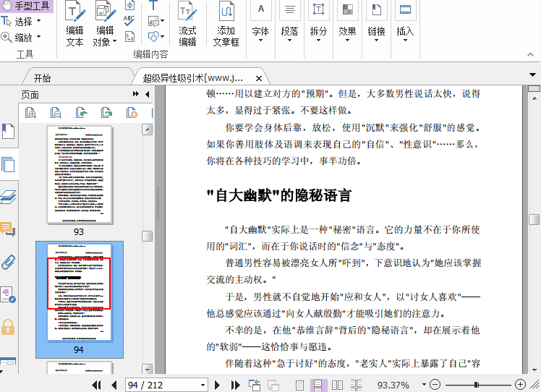Click the document vertical scrollbar handle
541x392 pixels.
pyautogui.click(x=534, y=219)
